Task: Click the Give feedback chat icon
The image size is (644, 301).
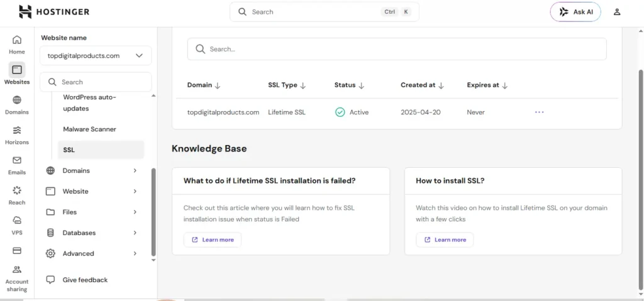Action: tap(50, 280)
